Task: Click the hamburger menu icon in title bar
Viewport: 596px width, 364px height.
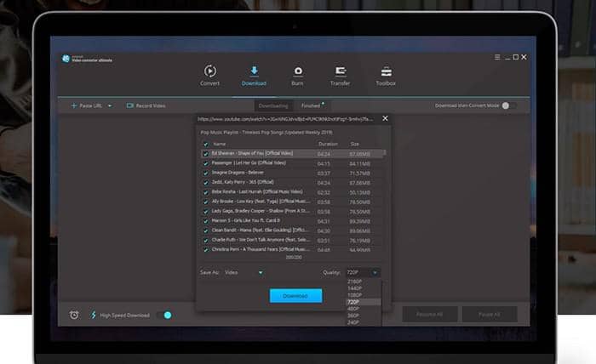Action: pos(497,57)
